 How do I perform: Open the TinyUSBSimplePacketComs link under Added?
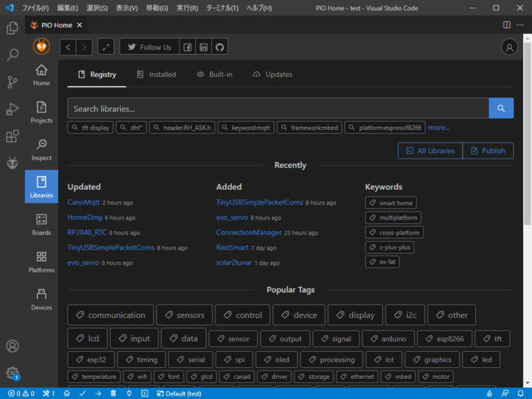tap(259, 202)
